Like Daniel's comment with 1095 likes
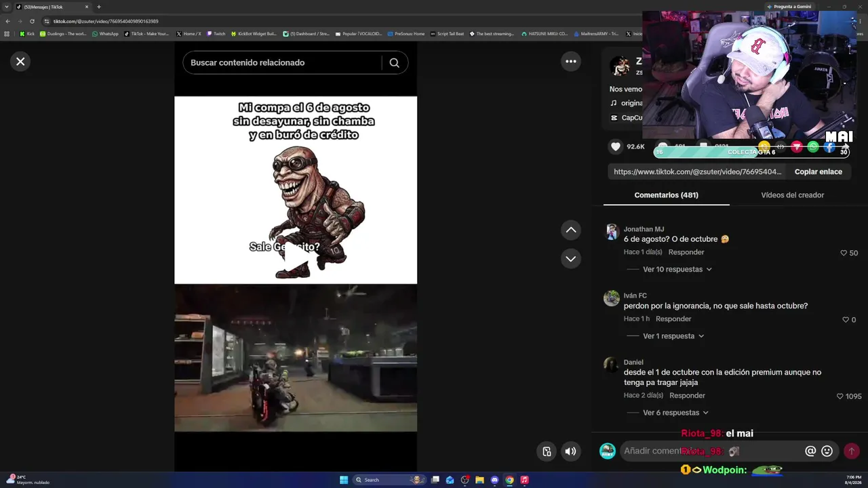Image resolution: width=868 pixels, height=488 pixels. [840, 396]
